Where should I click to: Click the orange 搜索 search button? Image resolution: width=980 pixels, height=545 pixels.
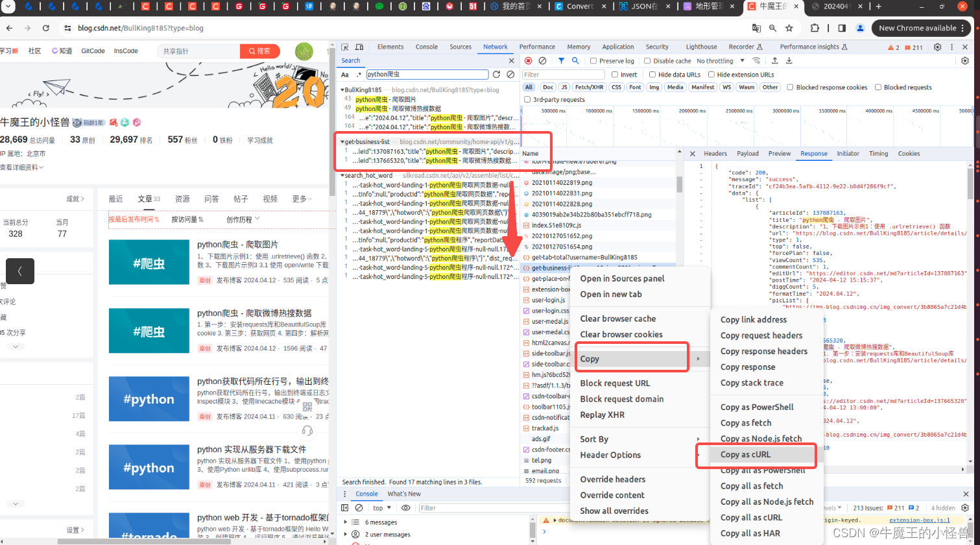259,51
